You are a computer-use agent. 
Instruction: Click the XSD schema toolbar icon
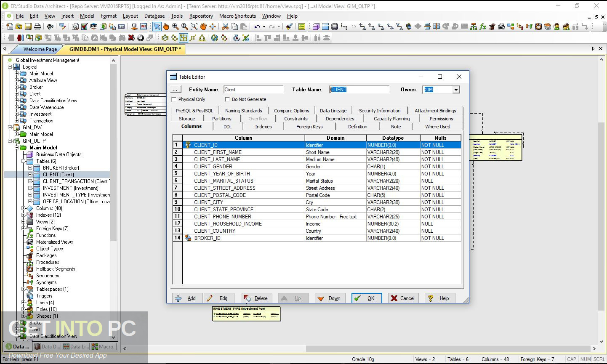[x=121, y=27]
